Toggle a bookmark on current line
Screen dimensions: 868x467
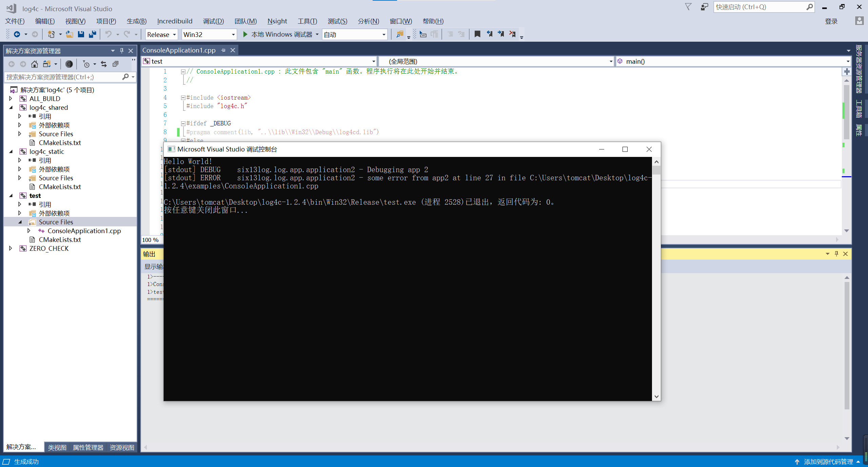tap(477, 34)
